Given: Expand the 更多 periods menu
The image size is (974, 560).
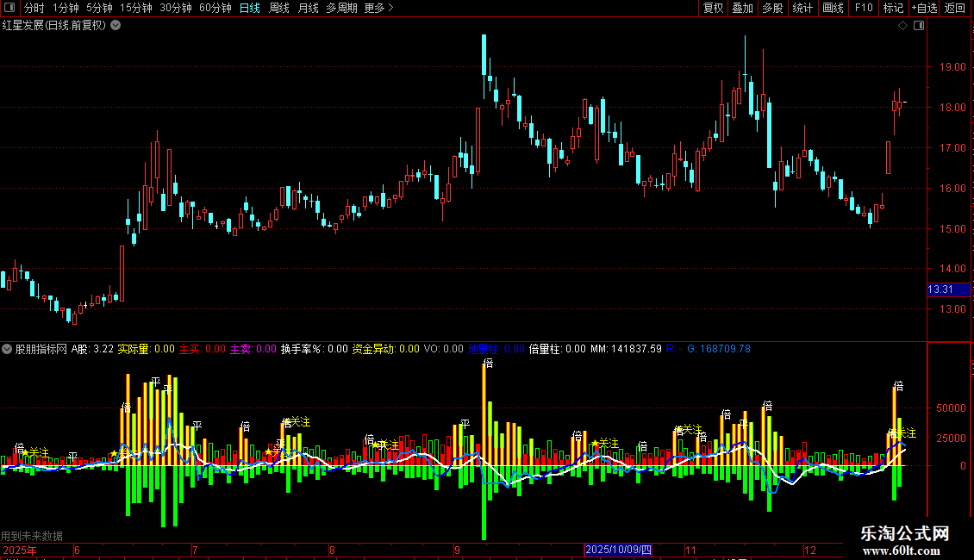Looking at the screenshot, I should [379, 8].
